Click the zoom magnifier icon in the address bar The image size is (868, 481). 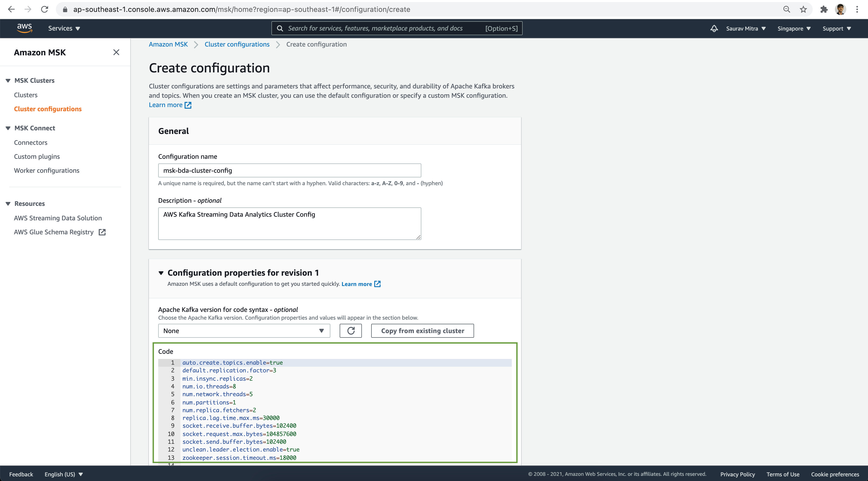787,9
